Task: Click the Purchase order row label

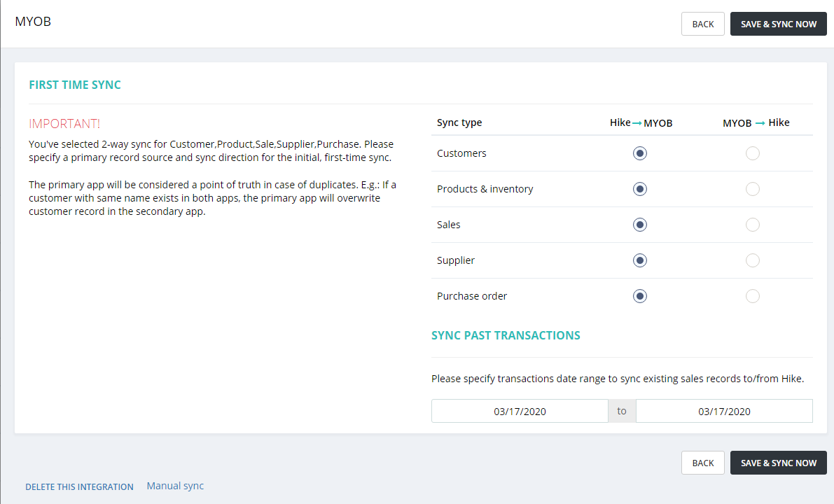Action: (x=472, y=295)
